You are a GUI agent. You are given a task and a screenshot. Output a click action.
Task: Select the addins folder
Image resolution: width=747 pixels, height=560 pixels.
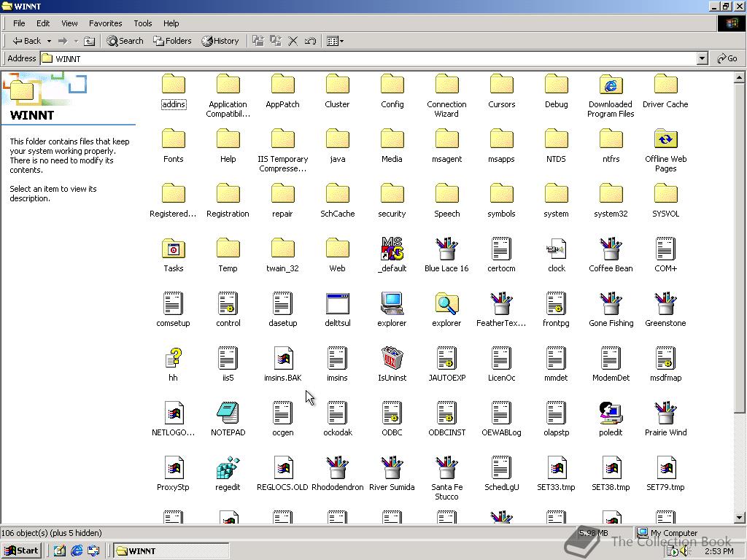[x=174, y=91]
